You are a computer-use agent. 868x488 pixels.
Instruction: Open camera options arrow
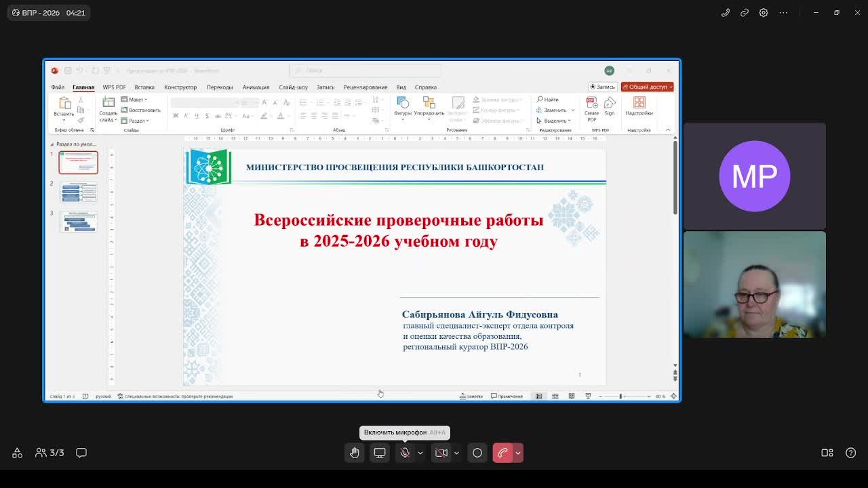tap(456, 453)
